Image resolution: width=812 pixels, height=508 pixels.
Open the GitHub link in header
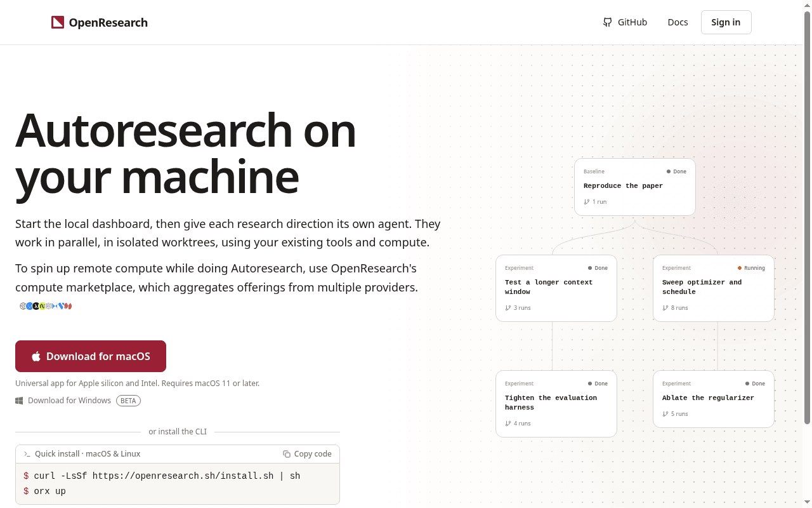[625, 22]
